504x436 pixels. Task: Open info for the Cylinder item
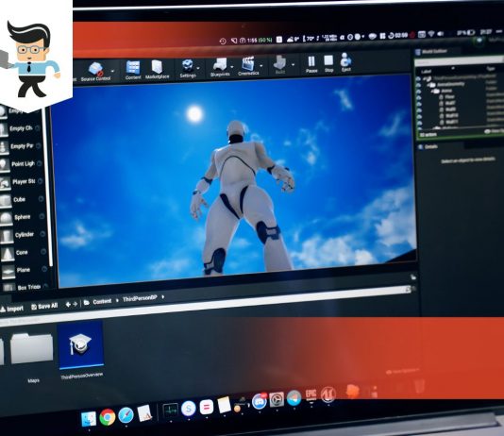tap(42, 234)
